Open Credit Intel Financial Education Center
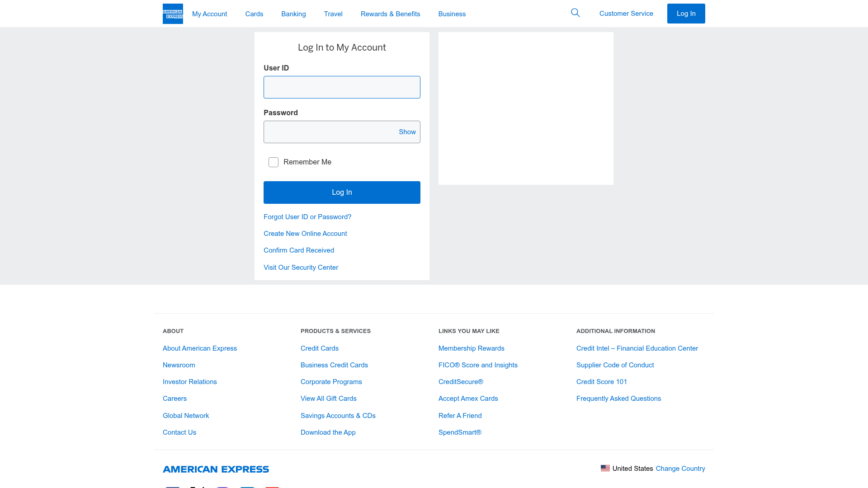Screen dimensions: 868x488 (637, 348)
